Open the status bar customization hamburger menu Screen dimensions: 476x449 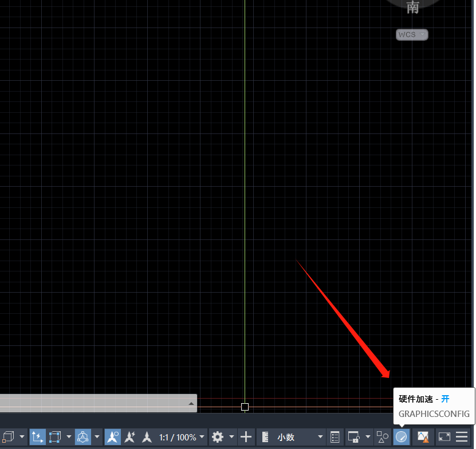coord(462,437)
